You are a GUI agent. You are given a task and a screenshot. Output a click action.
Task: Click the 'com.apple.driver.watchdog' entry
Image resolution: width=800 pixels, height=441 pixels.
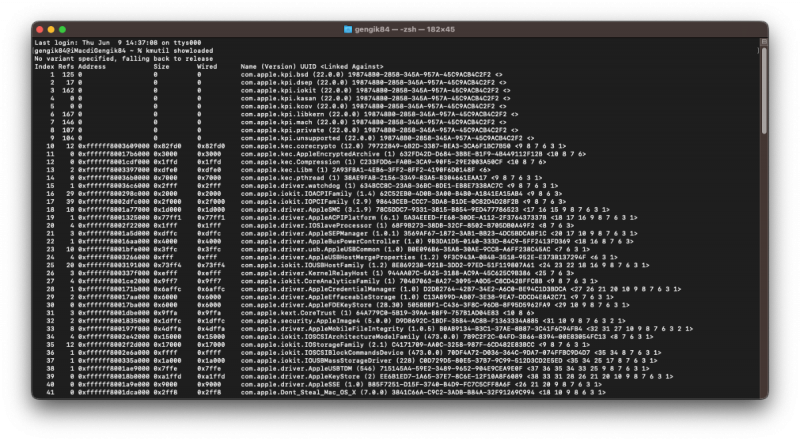tap(290, 186)
